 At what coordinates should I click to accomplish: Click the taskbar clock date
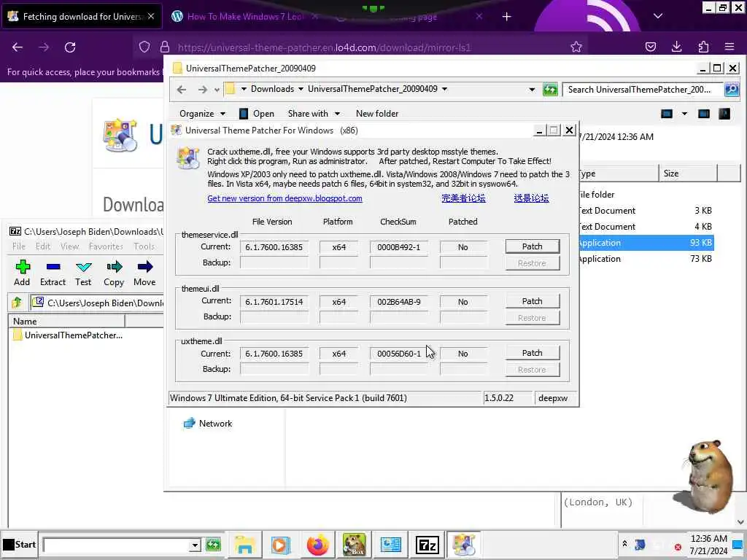point(708,551)
